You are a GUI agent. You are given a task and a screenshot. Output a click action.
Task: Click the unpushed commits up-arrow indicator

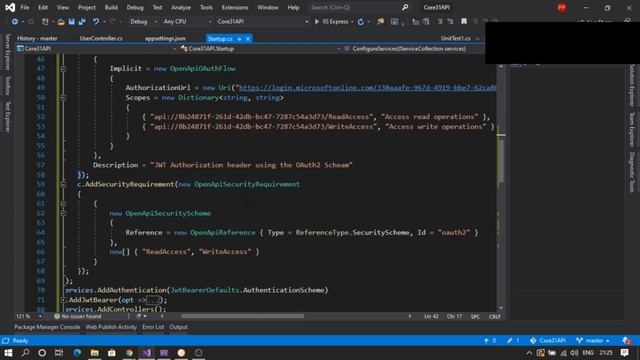[490, 340]
